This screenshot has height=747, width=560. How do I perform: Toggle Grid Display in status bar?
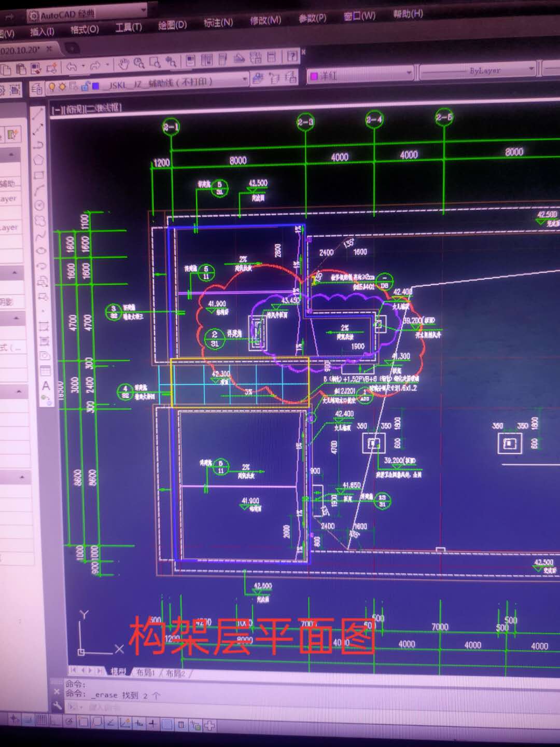(41, 720)
